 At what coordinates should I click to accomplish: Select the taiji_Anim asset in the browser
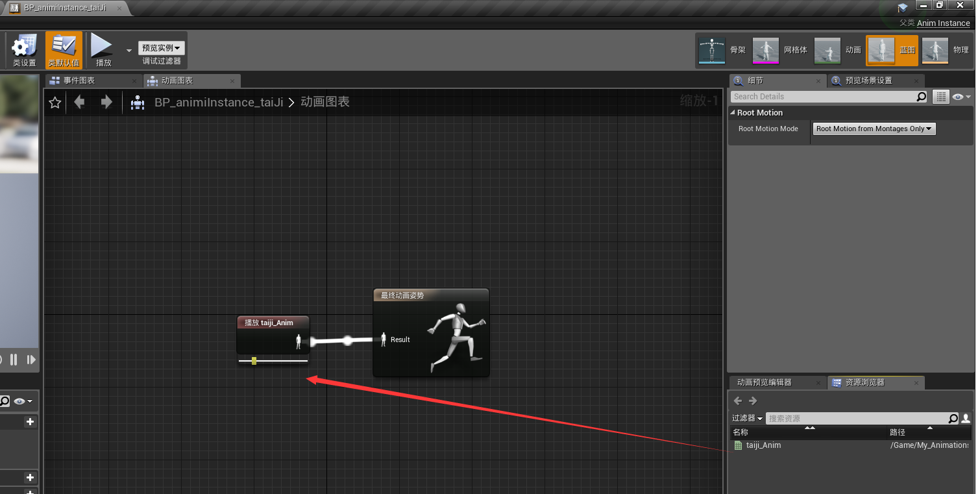[763, 445]
